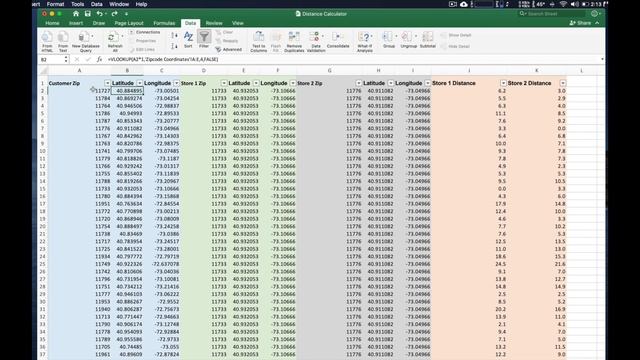The height and width of the screenshot is (360, 640).
Task: Select cell with latitude 40.884895
Action: (x=127, y=91)
